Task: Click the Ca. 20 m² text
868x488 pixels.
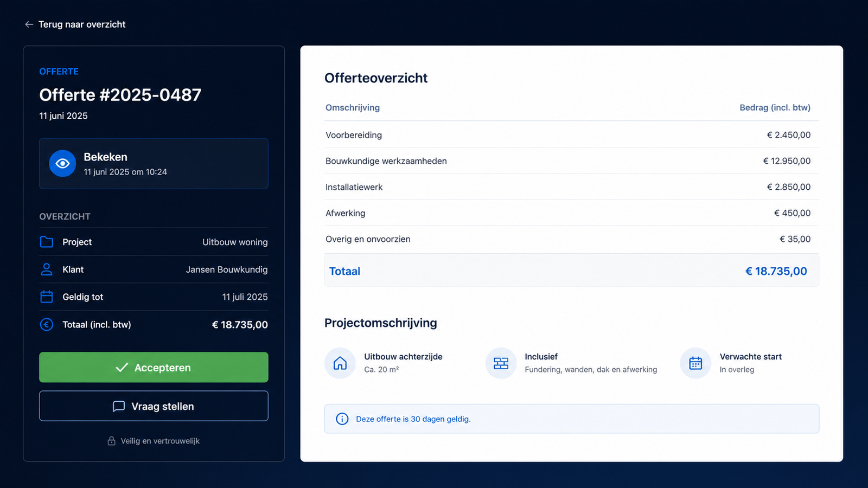Action: pos(381,369)
